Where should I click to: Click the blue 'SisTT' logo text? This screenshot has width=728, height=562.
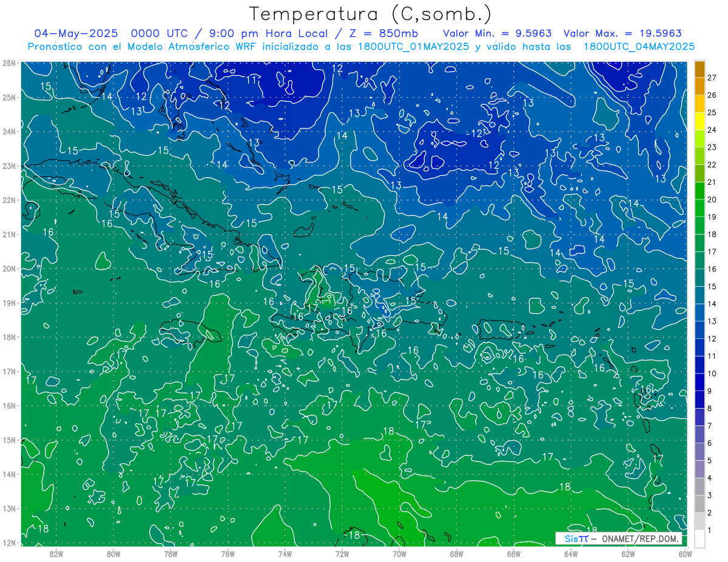(576, 538)
